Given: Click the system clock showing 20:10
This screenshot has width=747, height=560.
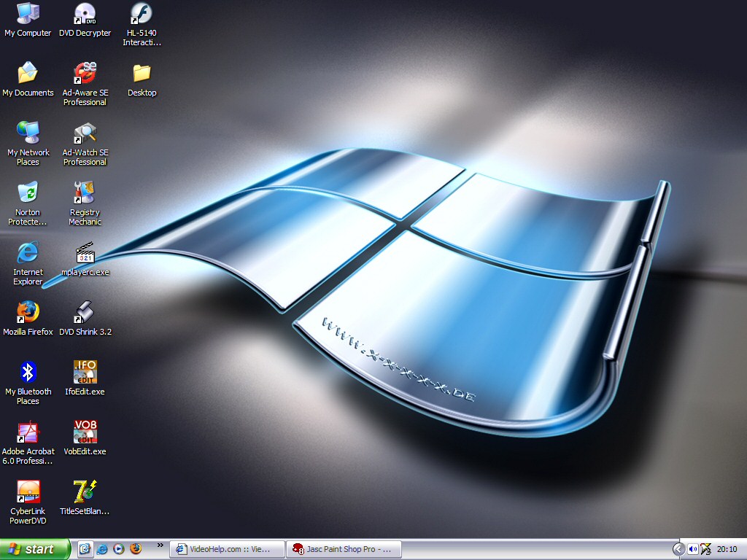Looking at the screenshot, I should click(x=727, y=549).
